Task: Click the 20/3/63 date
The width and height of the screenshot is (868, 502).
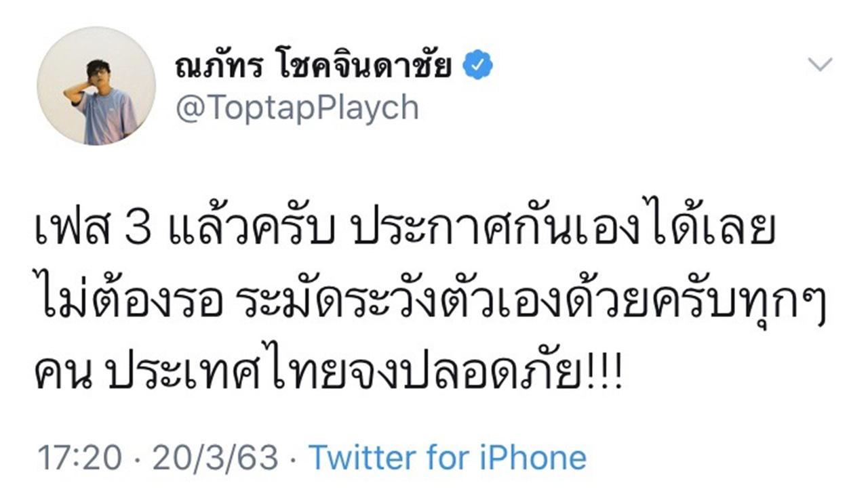Action: 215,458
